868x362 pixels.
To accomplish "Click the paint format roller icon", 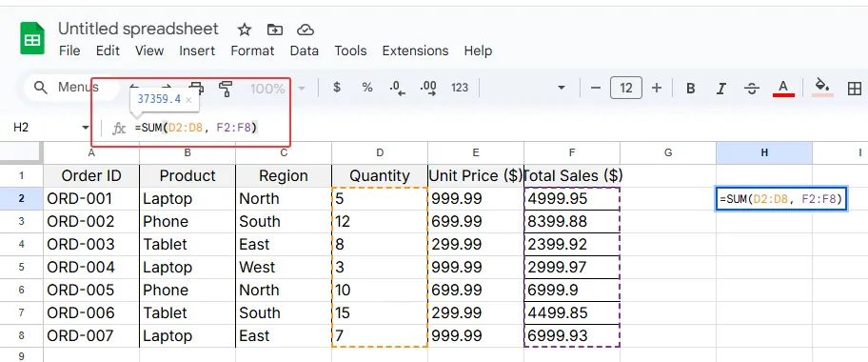I will (226, 88).
